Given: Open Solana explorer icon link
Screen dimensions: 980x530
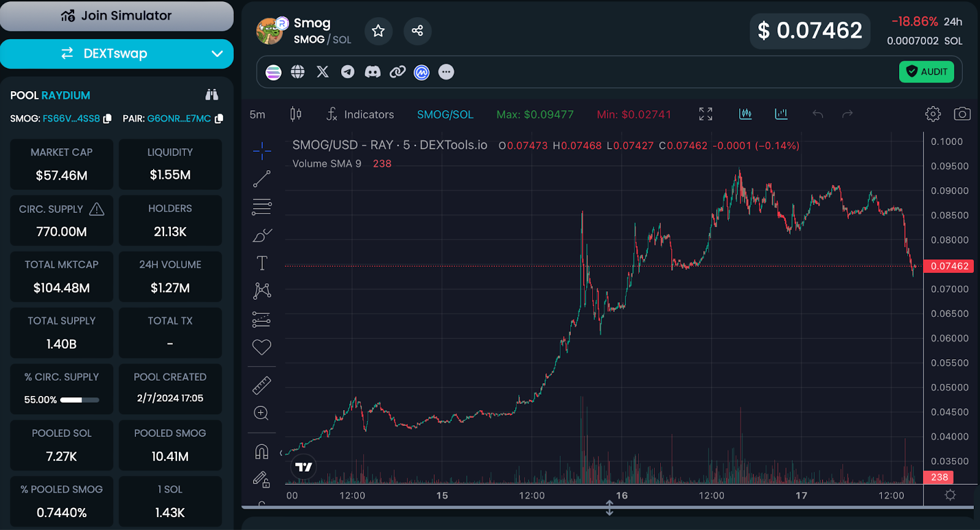Looking at the screenshot, I should (273, 72).
